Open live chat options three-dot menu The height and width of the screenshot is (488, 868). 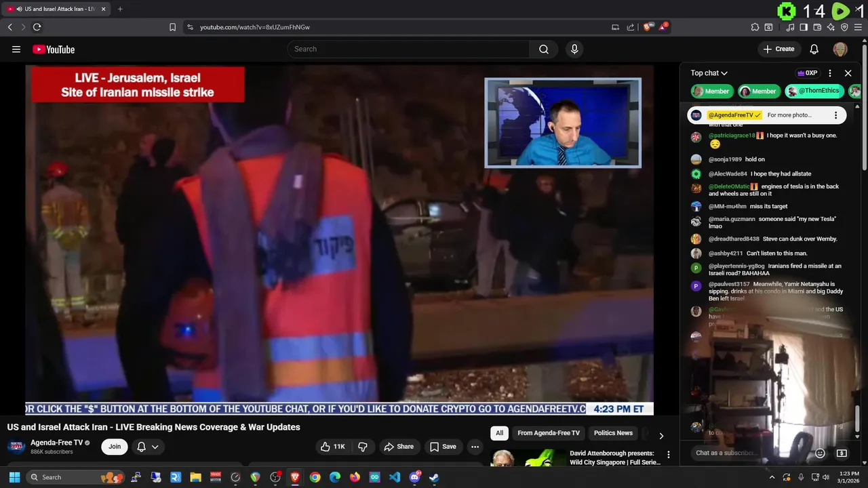click(830, 73)
